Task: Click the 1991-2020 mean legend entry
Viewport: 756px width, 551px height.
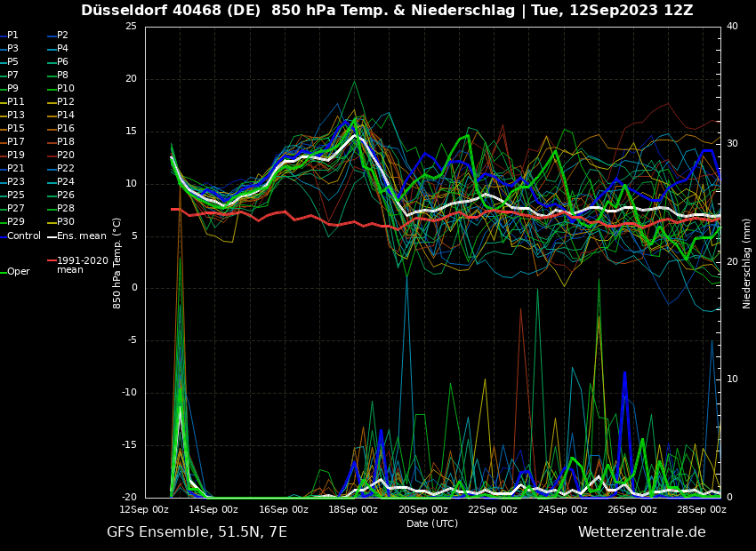Action: [82, 265]
